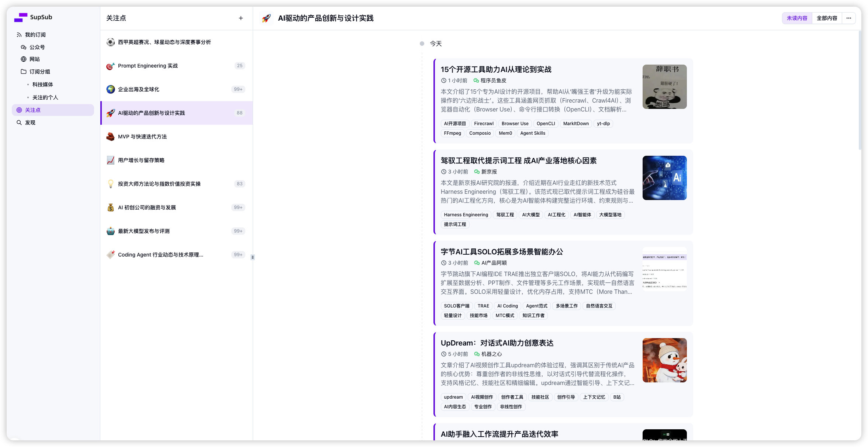868x447 pixels.
Task: Click the robot icon for 最新大模型发布与评测
Action: [111, 231]
